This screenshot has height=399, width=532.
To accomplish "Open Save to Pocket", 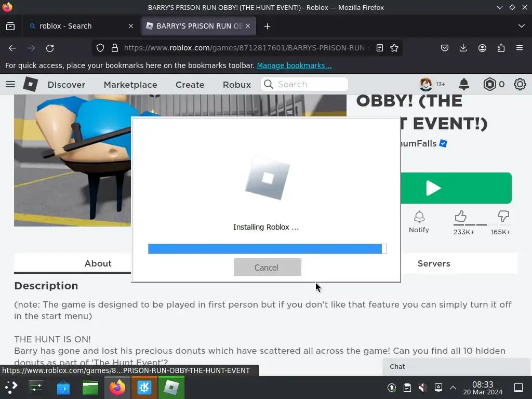I will pyautogui.click(x=445, y=48).
